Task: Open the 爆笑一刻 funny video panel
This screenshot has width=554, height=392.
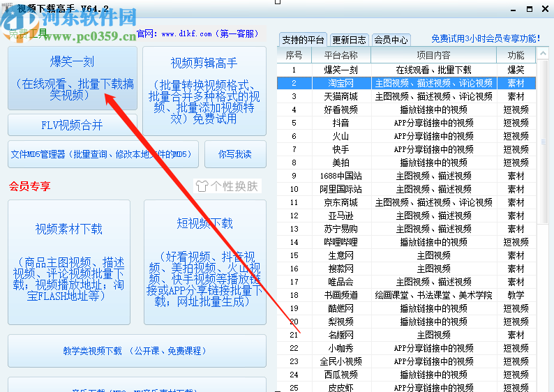Action: 73,78
